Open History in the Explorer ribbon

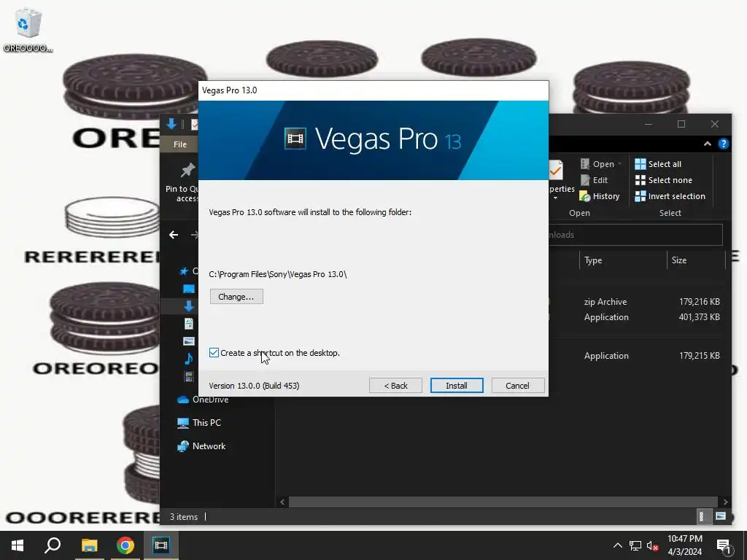click(x=600, y=196)
